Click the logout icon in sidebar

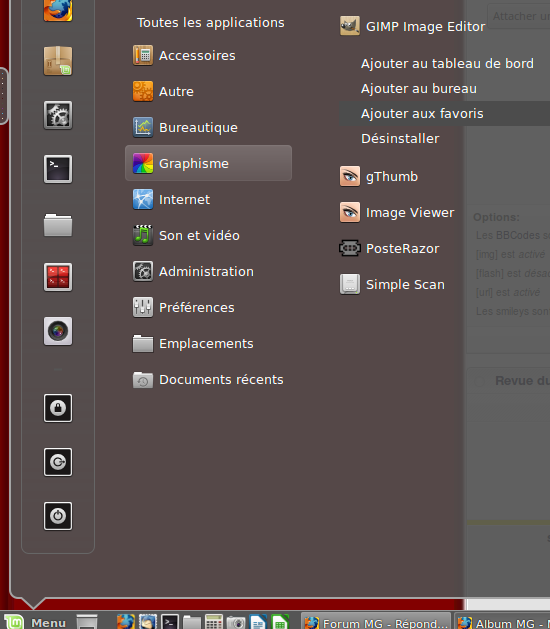pos(58,462)
